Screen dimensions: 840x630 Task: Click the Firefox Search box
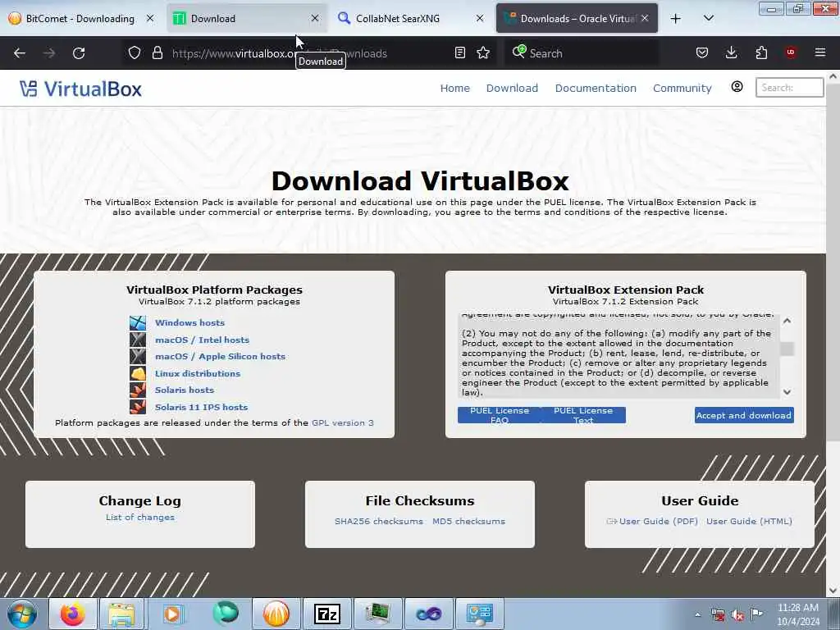coord(582,53)
